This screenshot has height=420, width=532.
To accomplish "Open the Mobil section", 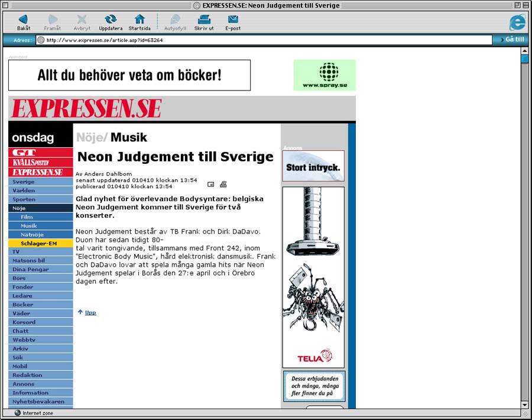I will [40, 366].
